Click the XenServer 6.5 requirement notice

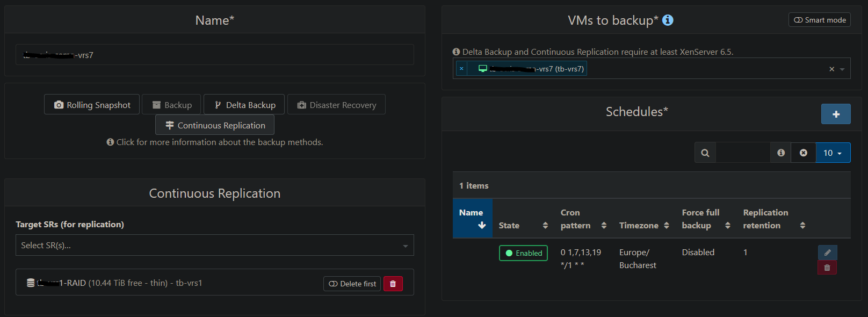pyautogui.click(x=593, y=52)
